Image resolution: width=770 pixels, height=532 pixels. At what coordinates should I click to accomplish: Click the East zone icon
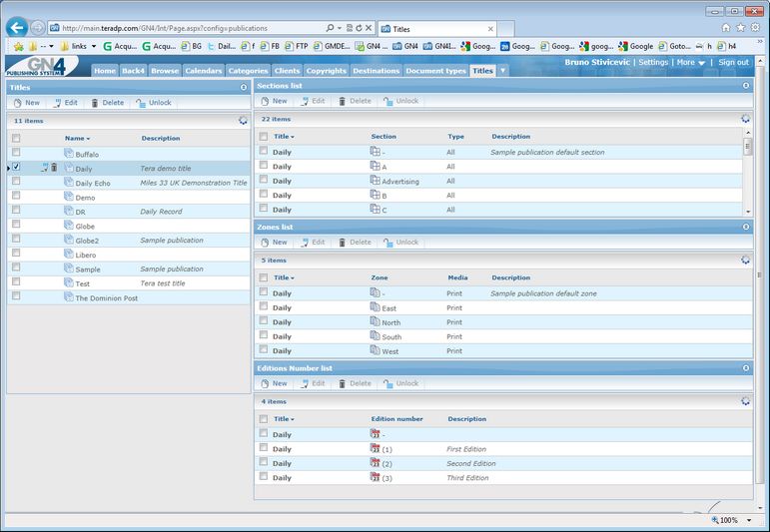coord(376,307)
